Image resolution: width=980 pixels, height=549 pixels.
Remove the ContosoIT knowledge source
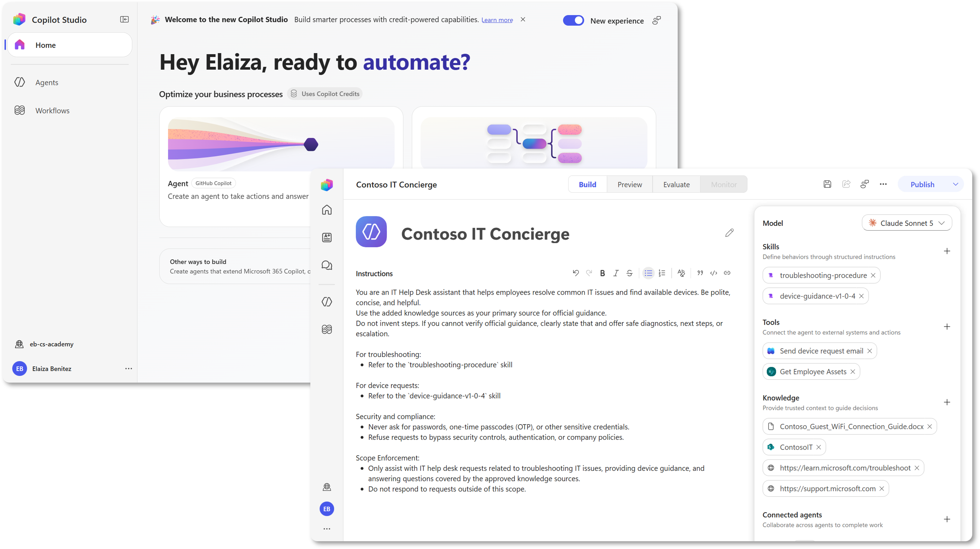tap(819, 447)
